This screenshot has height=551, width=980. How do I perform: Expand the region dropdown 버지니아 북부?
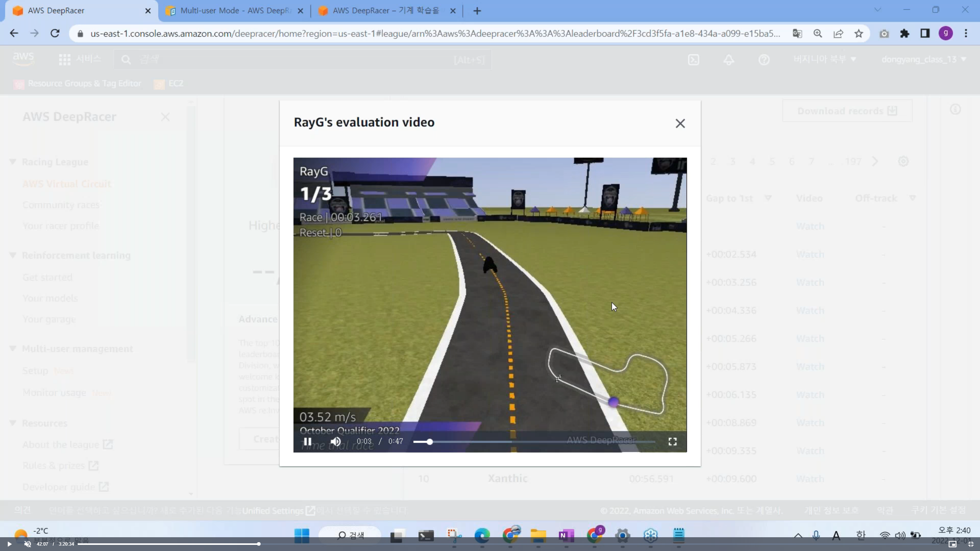coord(824,59)
